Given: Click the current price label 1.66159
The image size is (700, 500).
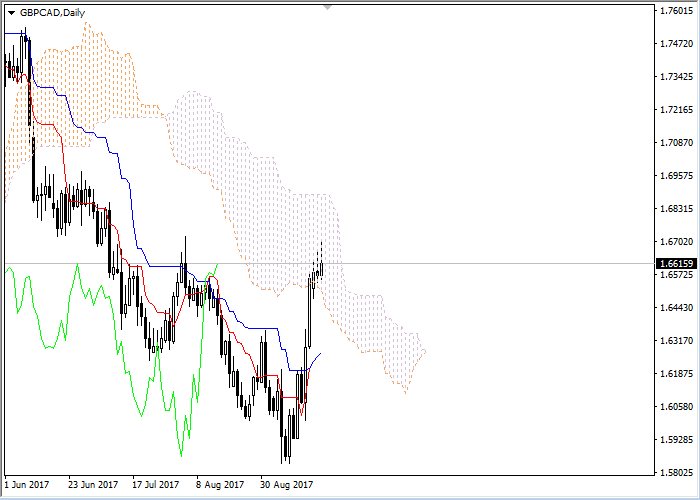Looking at the screenshot, I should (x=676, y=264).
